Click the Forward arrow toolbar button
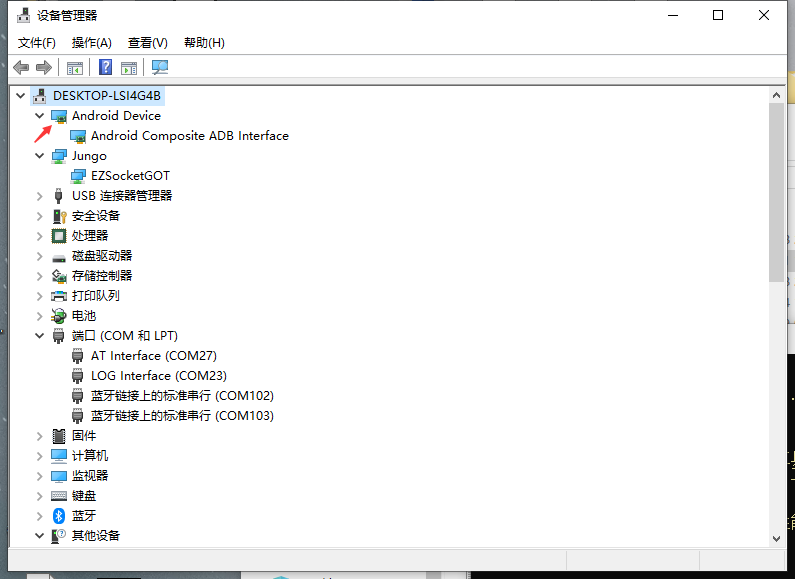The height and width of the screenshot is (579, 795). pos(43,67)
